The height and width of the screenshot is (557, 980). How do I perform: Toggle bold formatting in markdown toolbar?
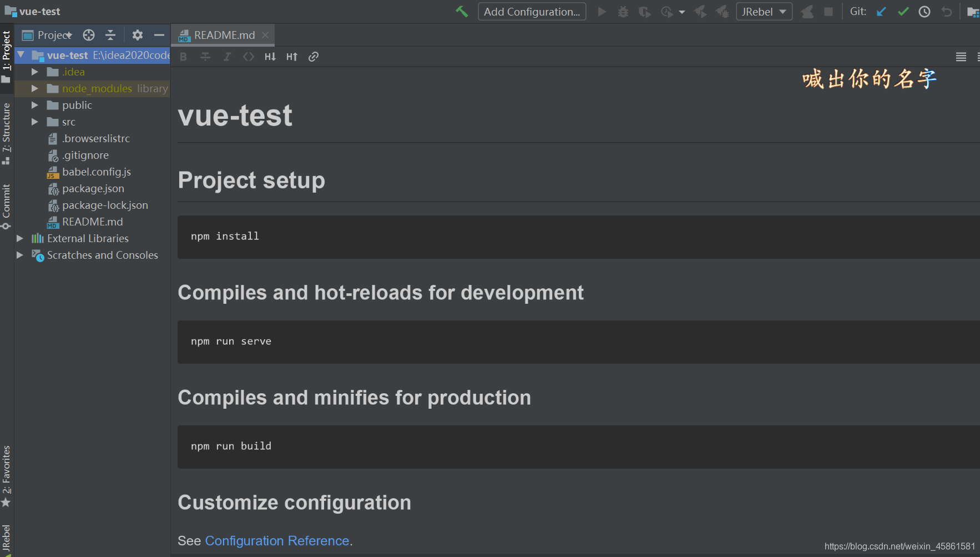[x=184, y=57]
